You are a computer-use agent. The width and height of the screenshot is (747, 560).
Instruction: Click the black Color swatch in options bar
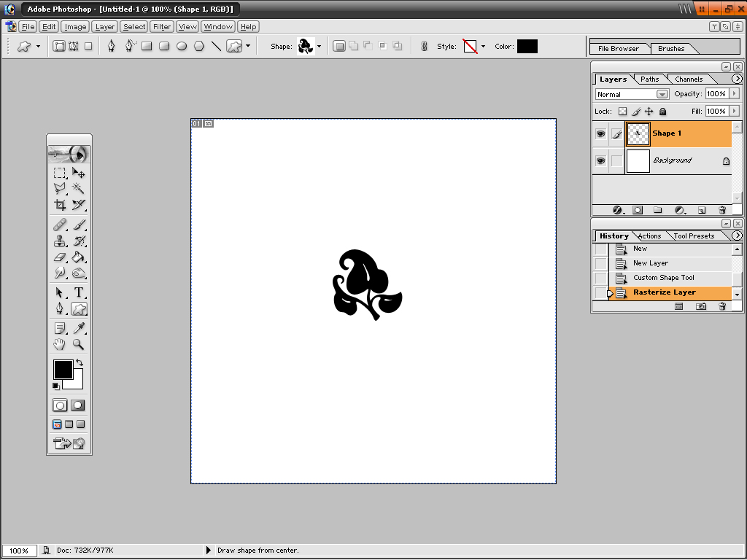(x=527, y=47)
